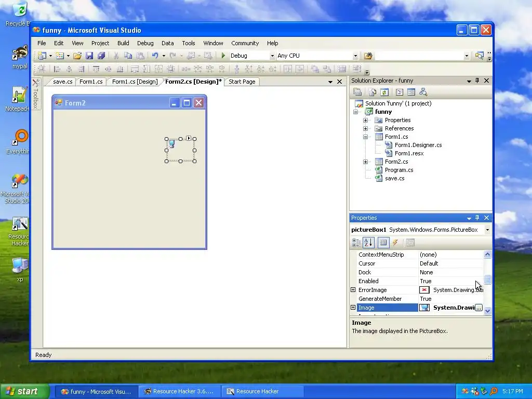Image resolution: width=532 pixels, height=399 pixels.
Task: Switch to the Form1.cs [Design] tab
Action: [135, 82]
